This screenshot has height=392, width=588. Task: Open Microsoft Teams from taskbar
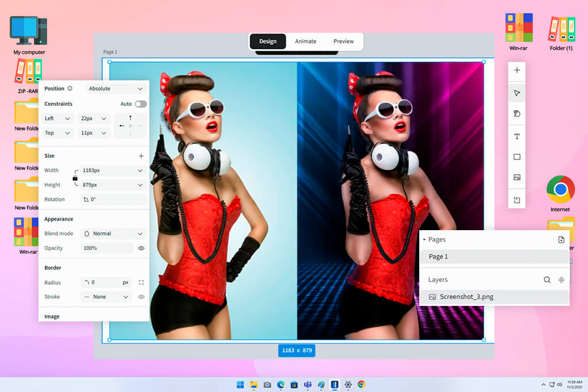pos(308,385)
